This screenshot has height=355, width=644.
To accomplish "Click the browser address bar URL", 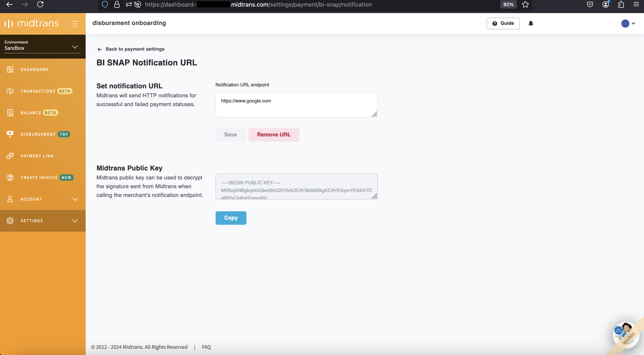I will coord(258,4).
